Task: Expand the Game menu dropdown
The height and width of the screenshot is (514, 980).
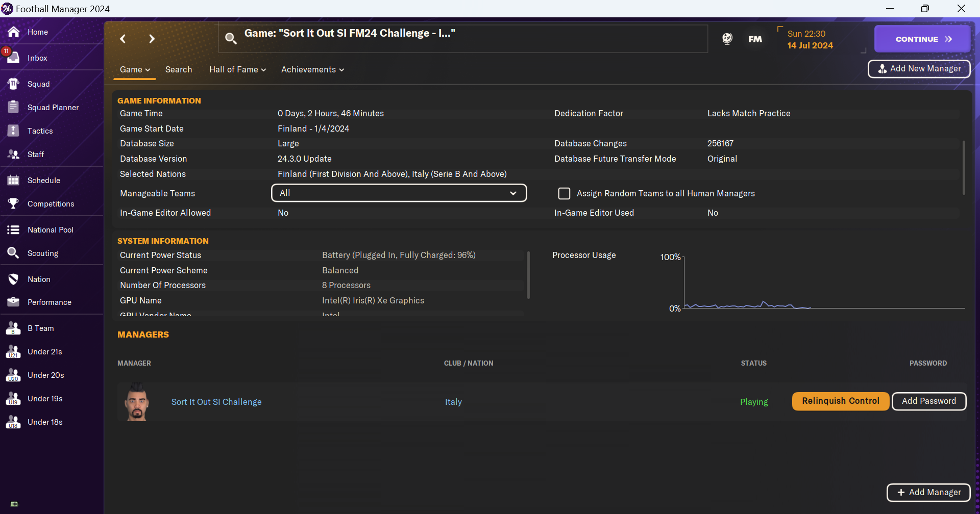Action: [x=135, y=69]
